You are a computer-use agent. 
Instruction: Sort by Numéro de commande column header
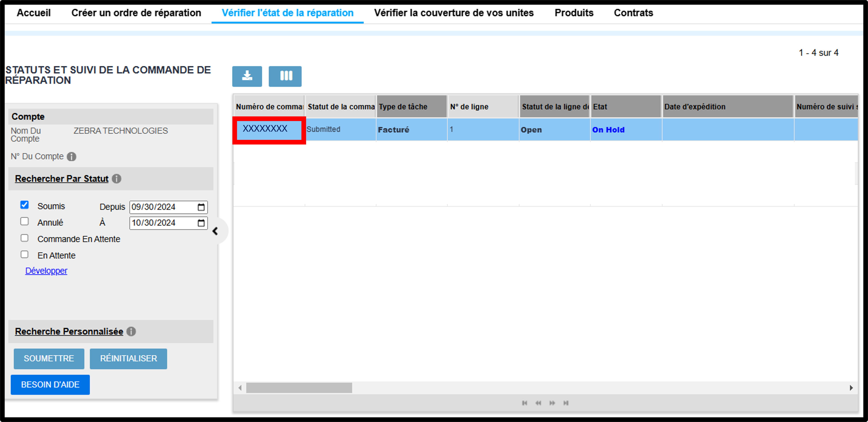click(x=270, y=106)
